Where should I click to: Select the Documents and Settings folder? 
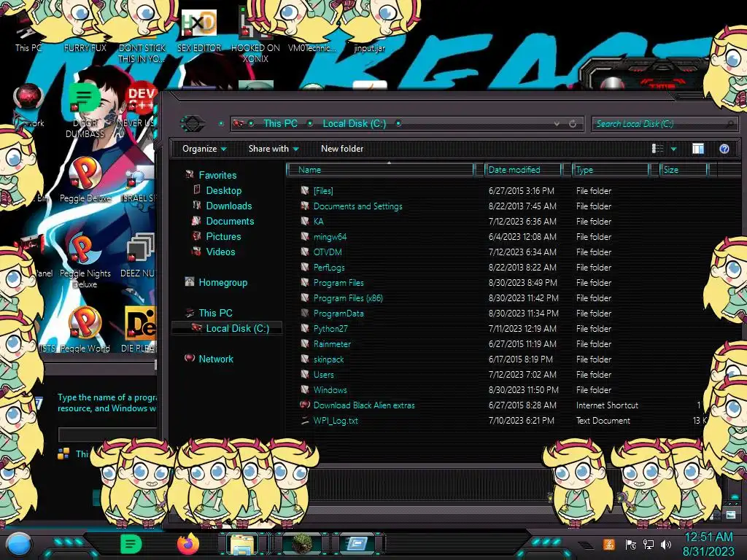pyautogui.click(x=357, y=206)
